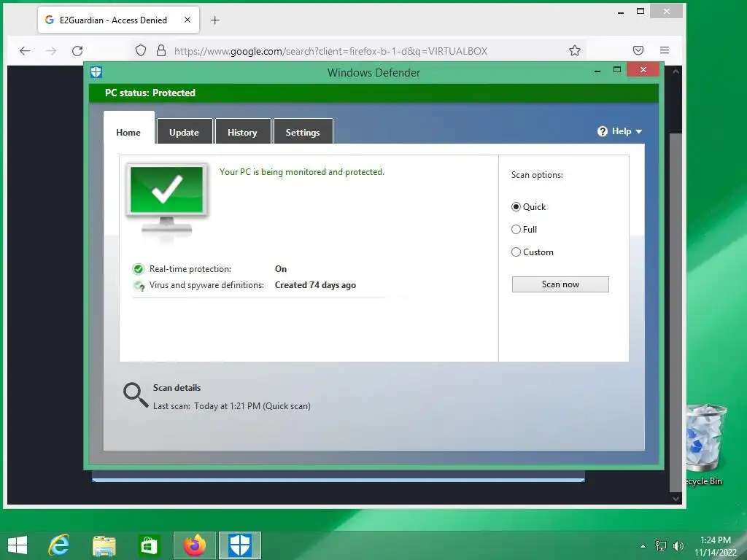
Task: Select the Full scan option
Action: [x=516, y=230]
